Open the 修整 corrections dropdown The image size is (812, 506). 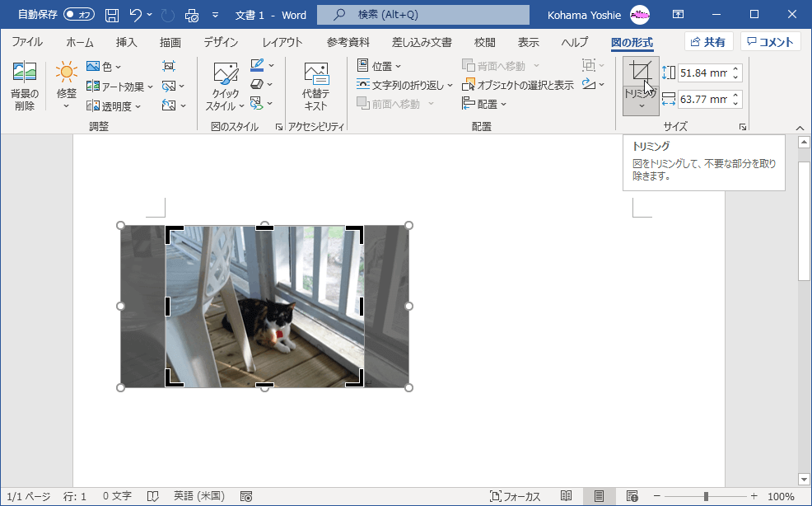pyautogui.click(x=66, y=86)
